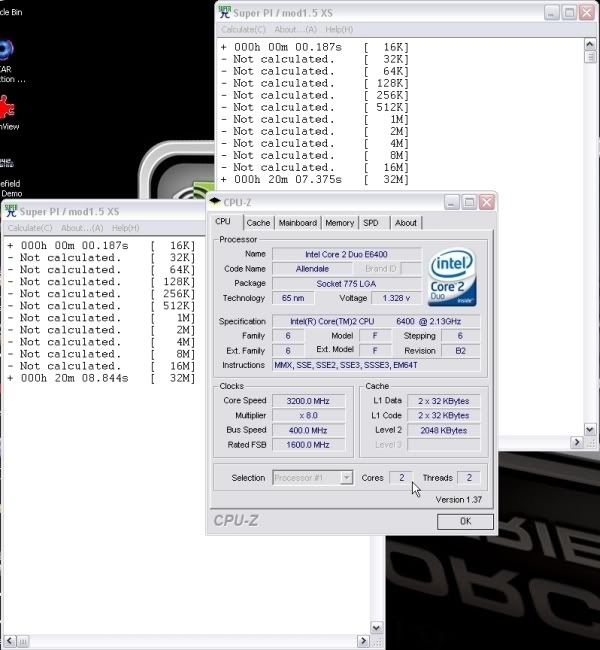Click the L1 Code value '2 x 32 KBytes'

tap(444, 415)
